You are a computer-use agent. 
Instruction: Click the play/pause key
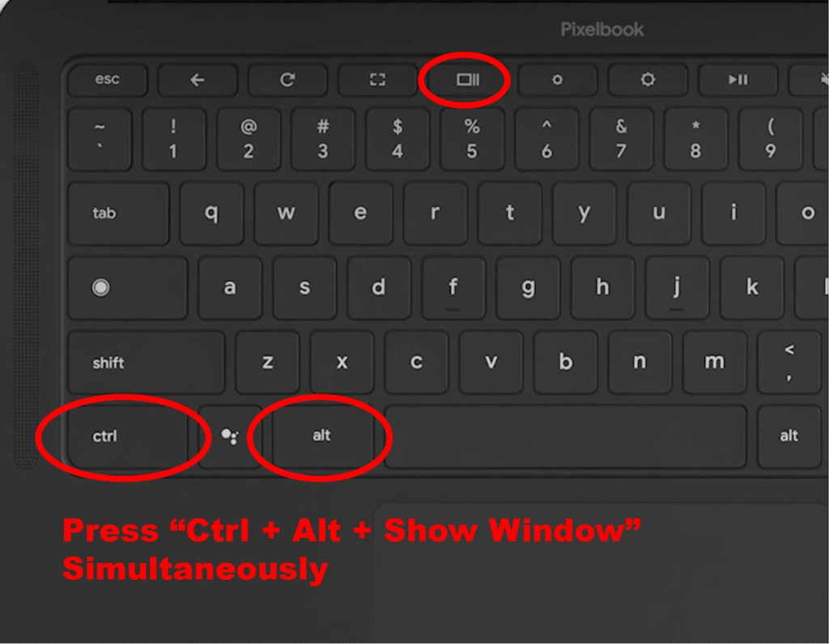coord(738,80)
